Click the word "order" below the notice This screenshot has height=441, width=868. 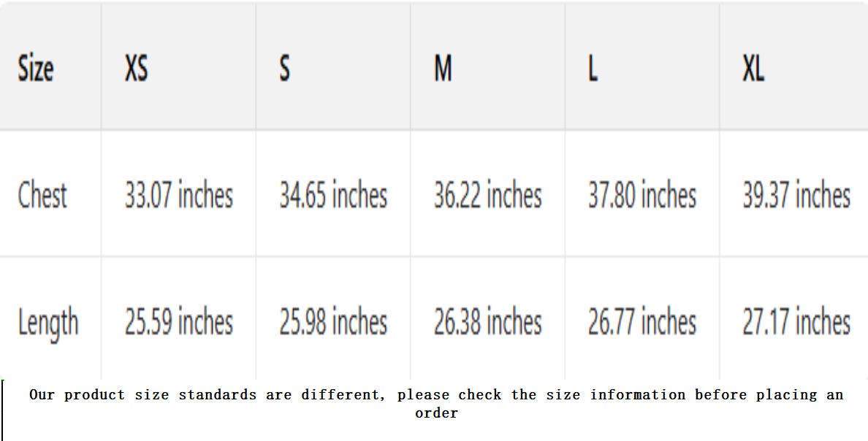(436, 413)
